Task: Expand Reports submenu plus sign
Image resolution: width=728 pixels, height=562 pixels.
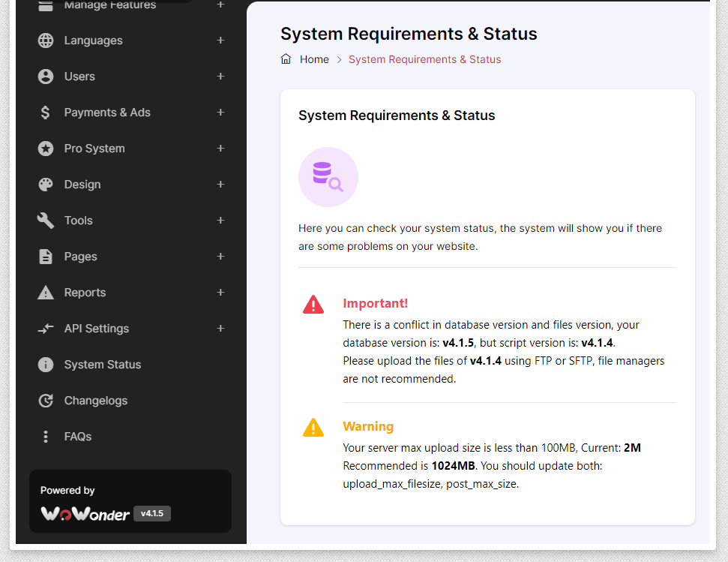Action: click(x=220, y=292)
